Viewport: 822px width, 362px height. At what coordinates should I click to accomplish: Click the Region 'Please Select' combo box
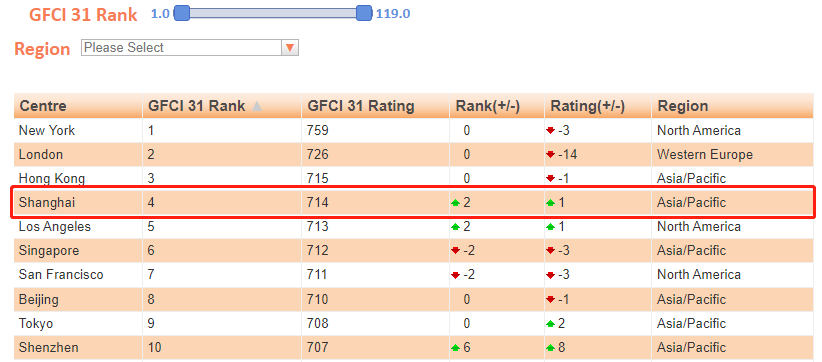(190, 48)
